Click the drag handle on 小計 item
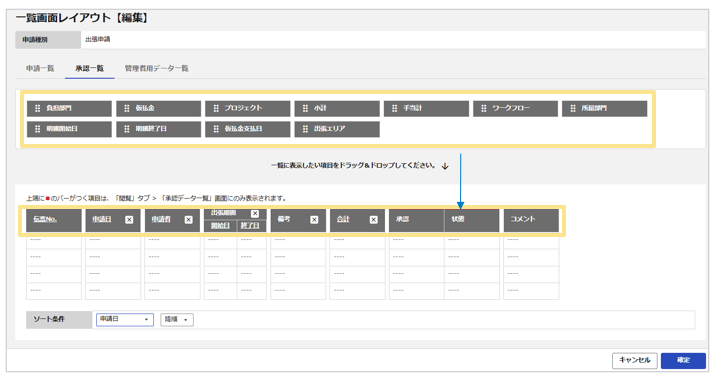This screenshot has width=717, height=381. 305,108
